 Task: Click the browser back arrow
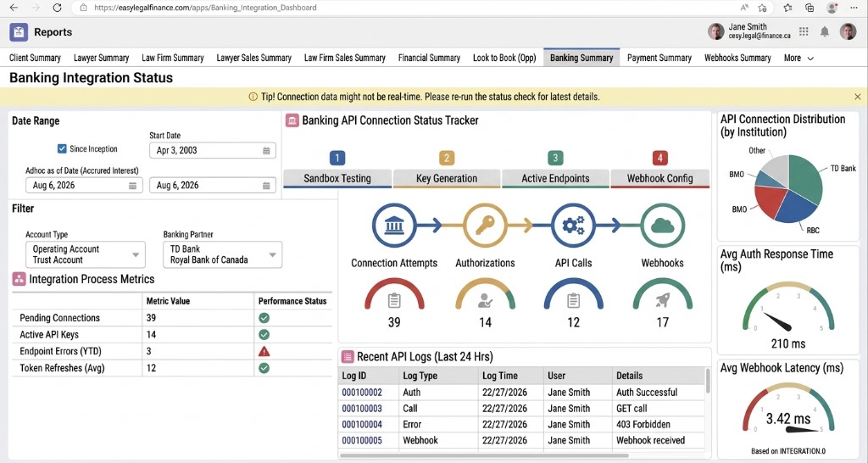(x=14, y=8)
